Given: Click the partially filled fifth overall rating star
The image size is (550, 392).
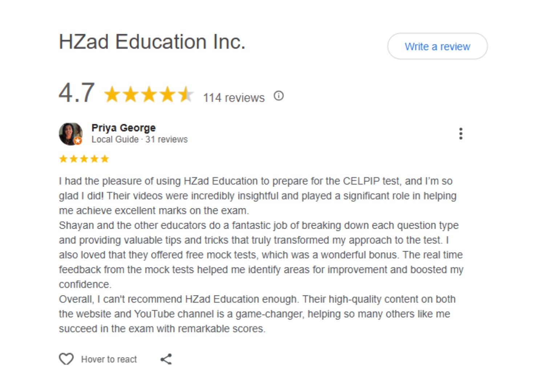Looking at the screenshot, I should click(186, 94).
